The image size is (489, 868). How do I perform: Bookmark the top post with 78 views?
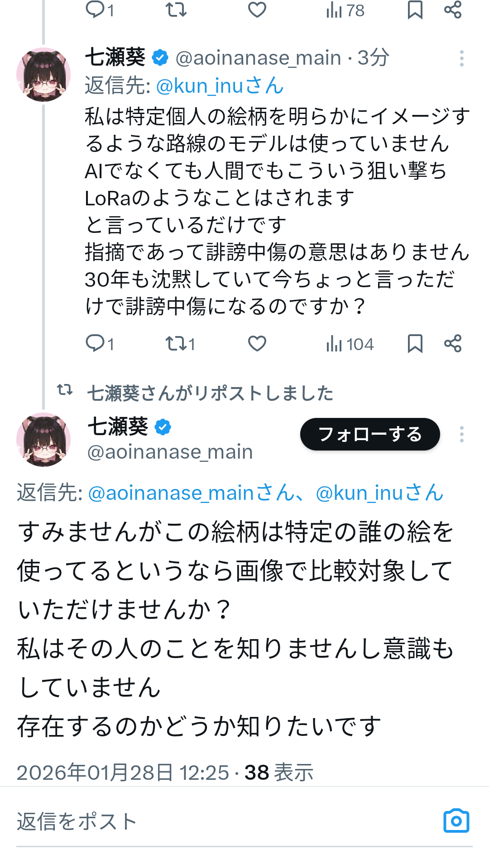415,10
